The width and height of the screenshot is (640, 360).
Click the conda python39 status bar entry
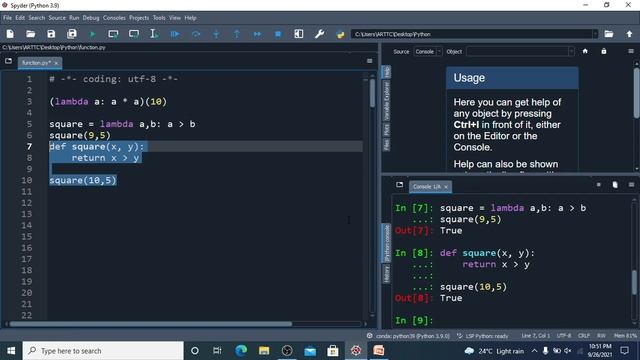pyautogui.click(x=408, y=336)
